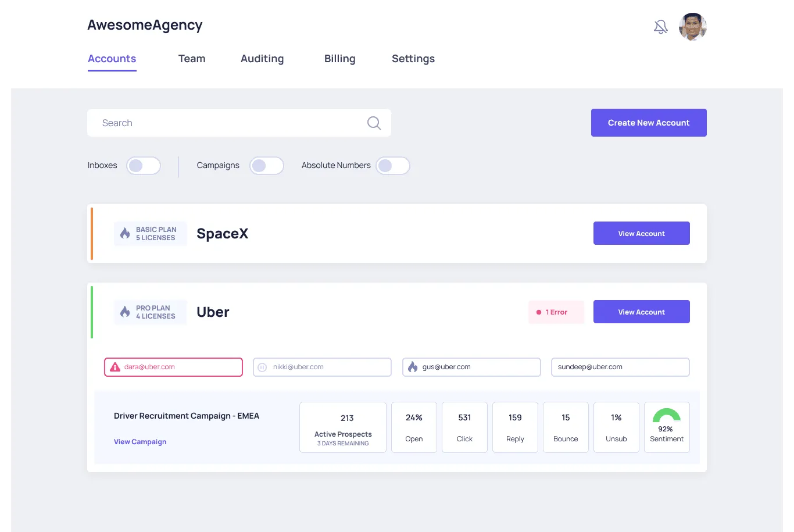Viewport: 794px width, 532px height.
Task: Click the flame icon next to gus@uber.com
Action: [412, 367]
